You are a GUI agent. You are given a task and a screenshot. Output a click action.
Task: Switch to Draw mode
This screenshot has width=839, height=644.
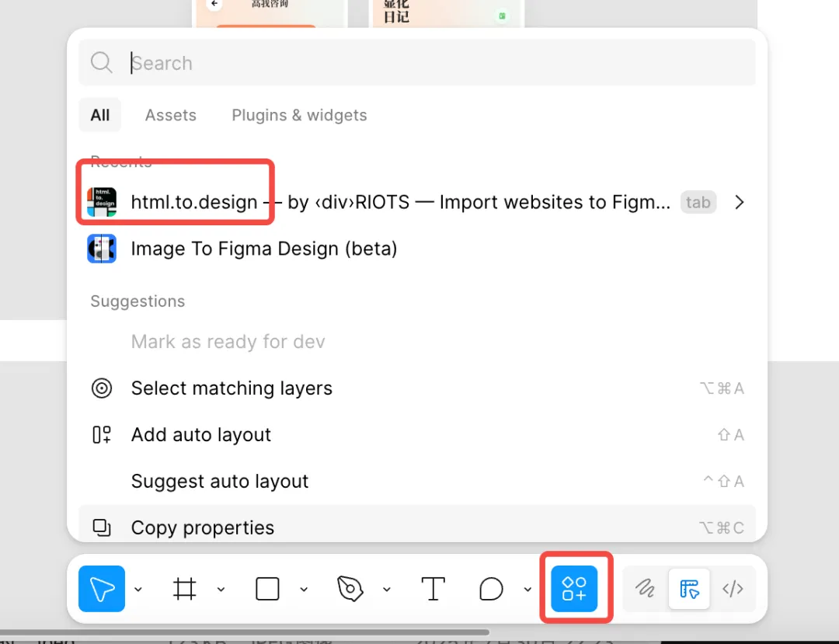click(645, 589)
